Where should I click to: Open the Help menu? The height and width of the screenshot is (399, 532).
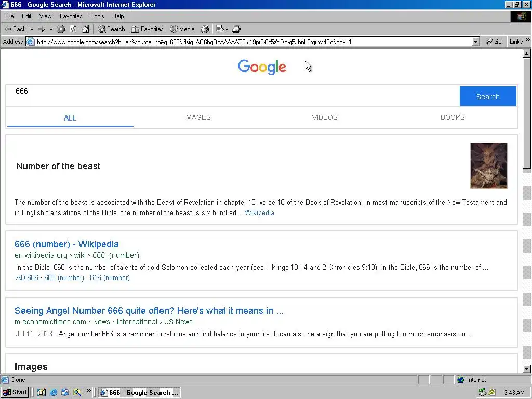(118, 16)
